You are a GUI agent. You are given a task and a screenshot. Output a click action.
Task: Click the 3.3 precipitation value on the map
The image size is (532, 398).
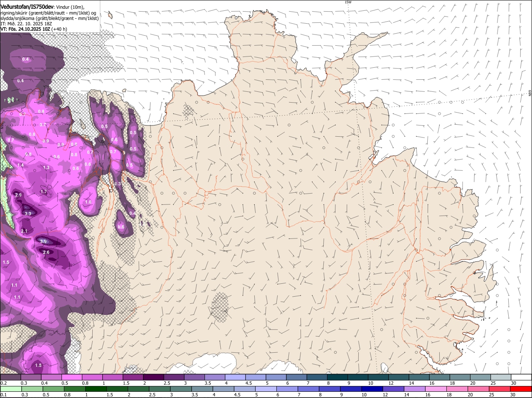(28, 214)
